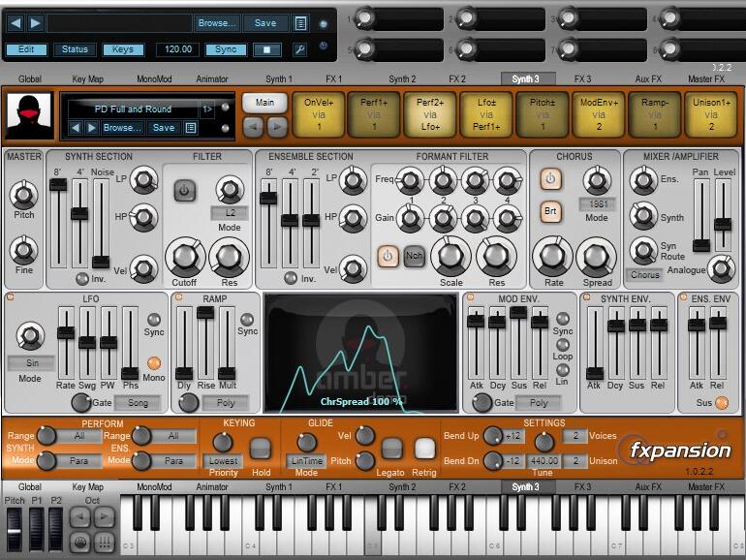Viewport: 746px width, 560px height.
Task: Open the MonoMod tab
Action: (x=154, y=79)
